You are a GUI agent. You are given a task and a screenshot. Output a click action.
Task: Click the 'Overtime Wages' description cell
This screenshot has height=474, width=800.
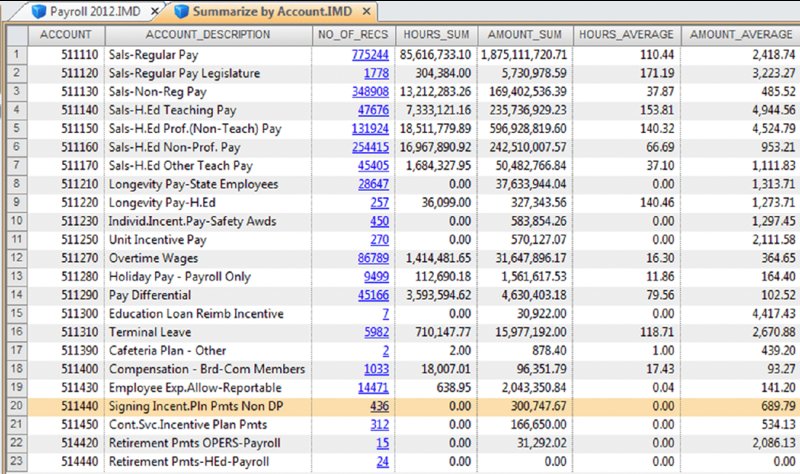(208, 258)
